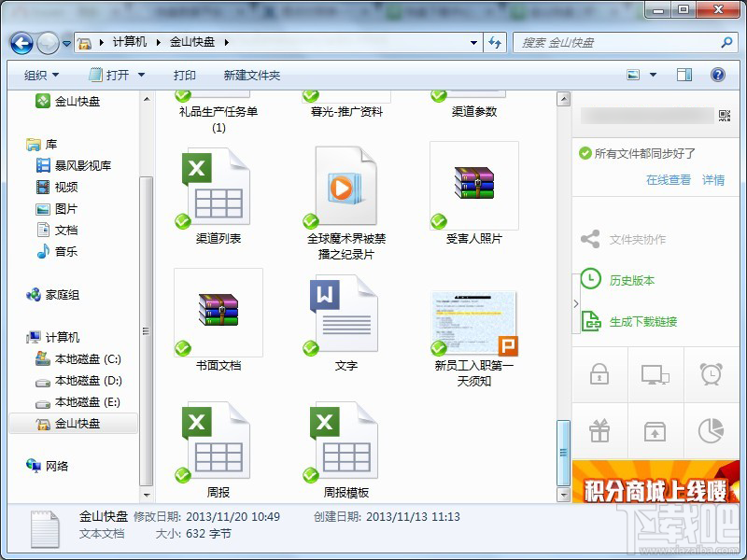Click 新建文件夹 in the toolbar
747x560 pixels.
click(x=251, y=76)
